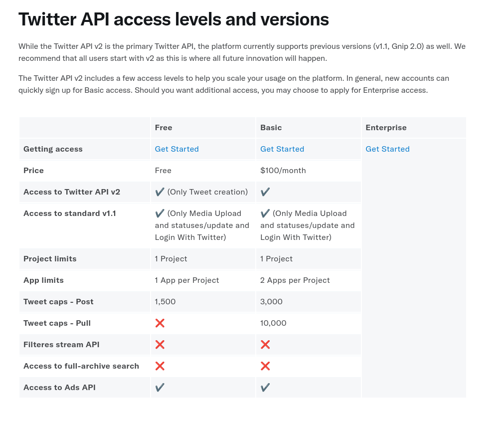This screenshot has height=427, width=504.
Task: Click the Get Started link under Free
Action: 176,149
